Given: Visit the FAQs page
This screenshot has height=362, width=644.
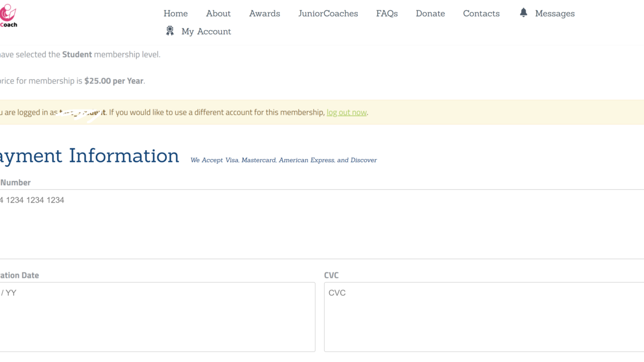Looking at the screenshot, I should point(387,13).
